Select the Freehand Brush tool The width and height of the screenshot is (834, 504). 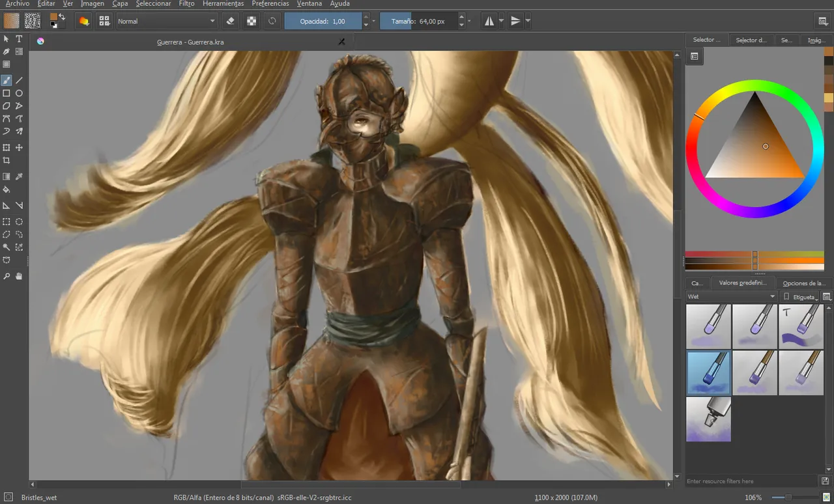[x=7, y=81]
